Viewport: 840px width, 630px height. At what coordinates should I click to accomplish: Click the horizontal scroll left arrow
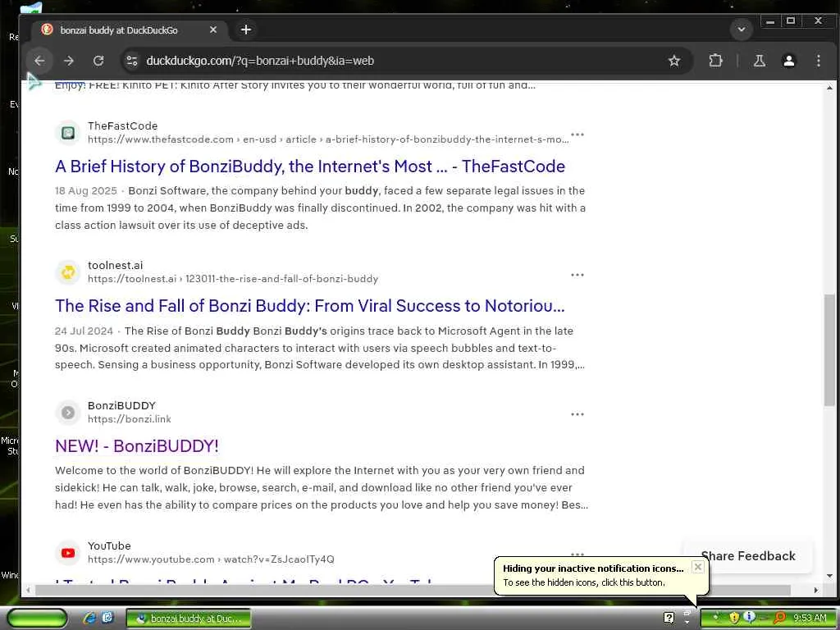(x=29, y=590)
